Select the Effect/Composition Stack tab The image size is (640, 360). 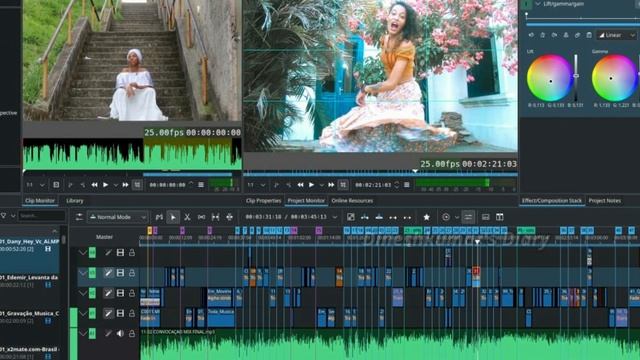pos(552,201)
